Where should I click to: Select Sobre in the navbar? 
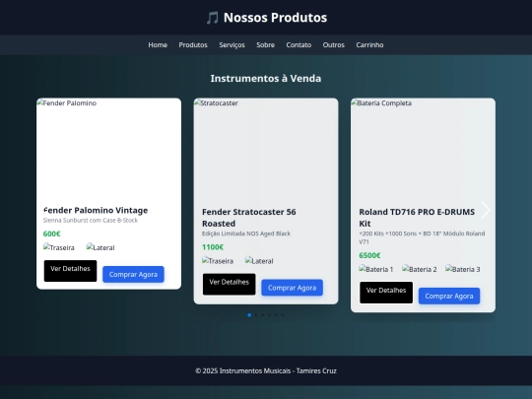coord(265,44)
